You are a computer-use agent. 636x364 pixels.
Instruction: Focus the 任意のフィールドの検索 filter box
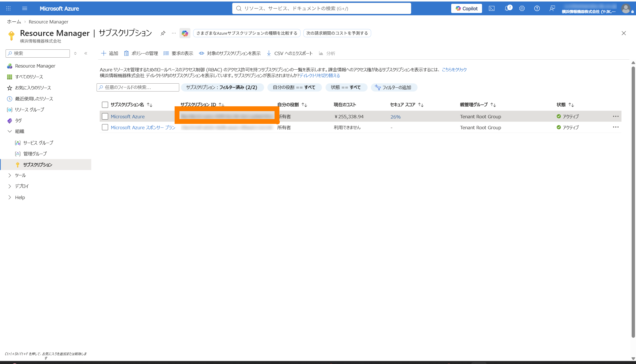(138, 87)
